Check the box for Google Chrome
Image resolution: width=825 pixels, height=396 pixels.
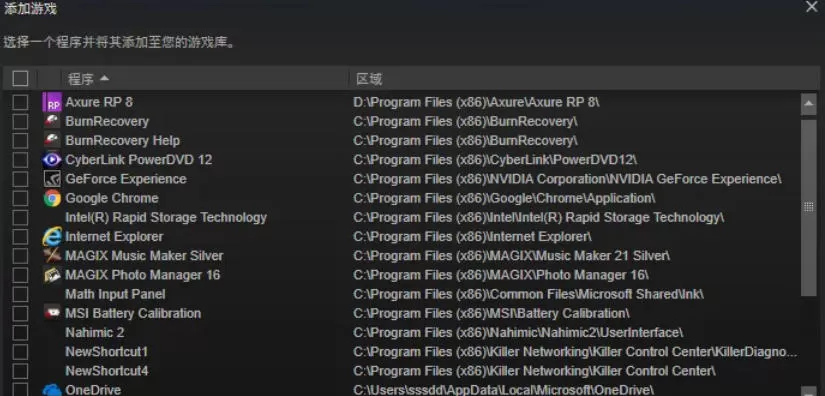point(20,198)
